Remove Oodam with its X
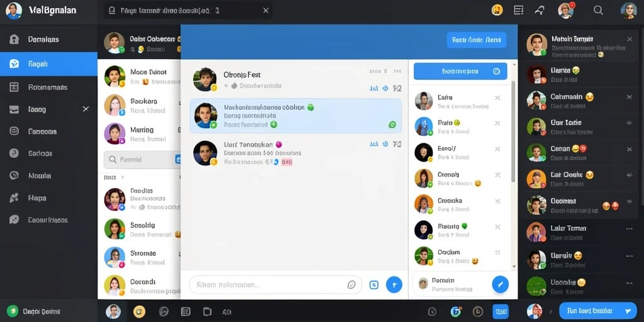Screen dimensions: 644x322 497,253
